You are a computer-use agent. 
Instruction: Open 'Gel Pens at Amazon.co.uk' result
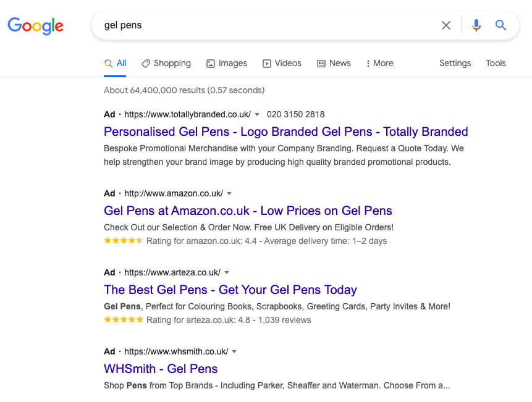click(x=248, y=211)
